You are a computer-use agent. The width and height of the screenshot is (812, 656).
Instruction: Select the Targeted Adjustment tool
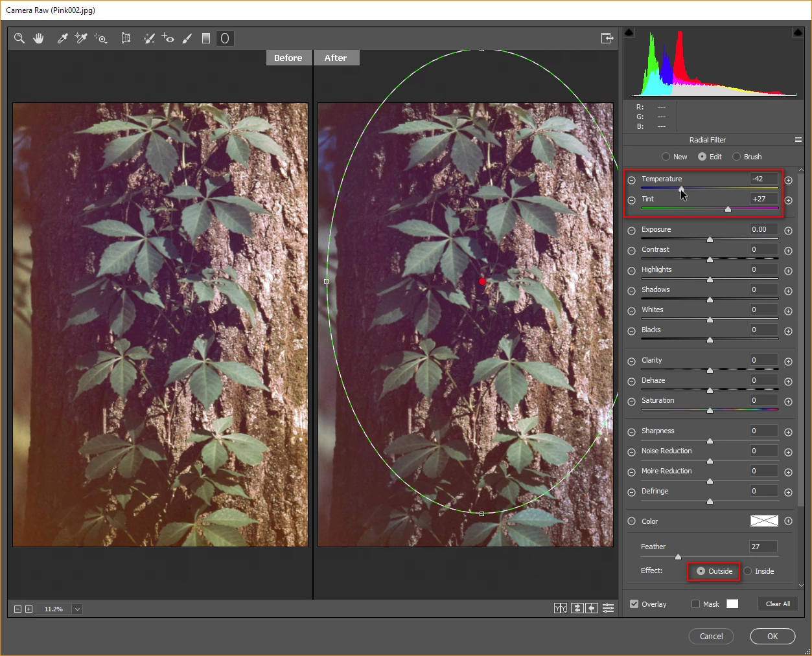pyautogui.click(x=100, y=38)
